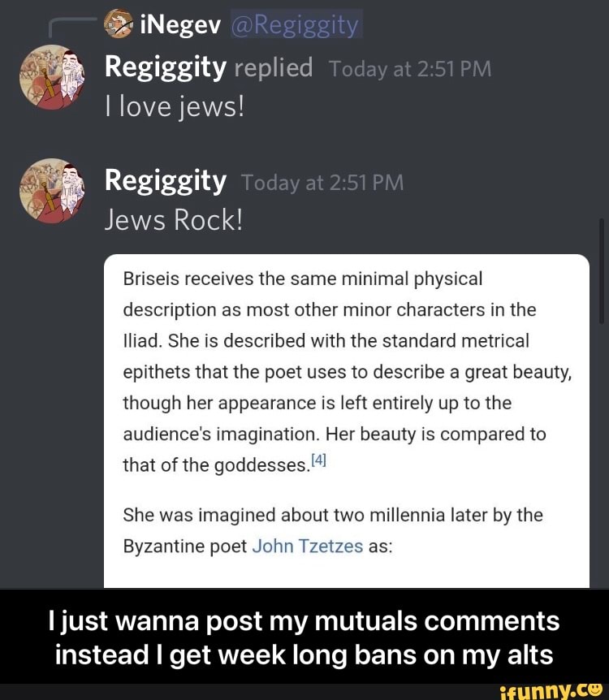
Task: Click the [4] citation reference
Action: coord(319,460)
